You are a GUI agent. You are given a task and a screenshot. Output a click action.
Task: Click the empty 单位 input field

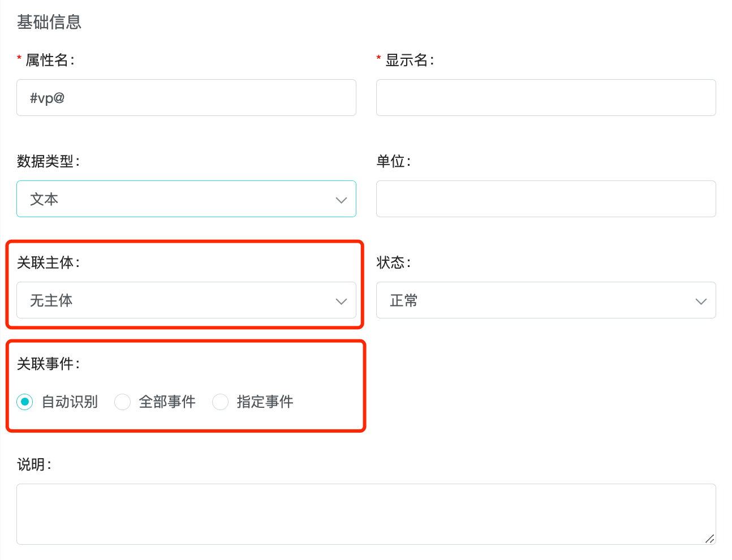pos(546,199)
